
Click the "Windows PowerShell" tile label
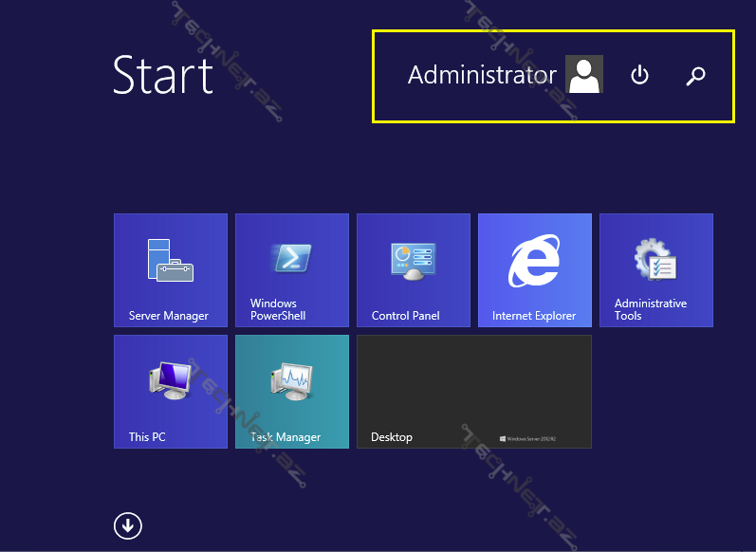click(x=278, y=310)
